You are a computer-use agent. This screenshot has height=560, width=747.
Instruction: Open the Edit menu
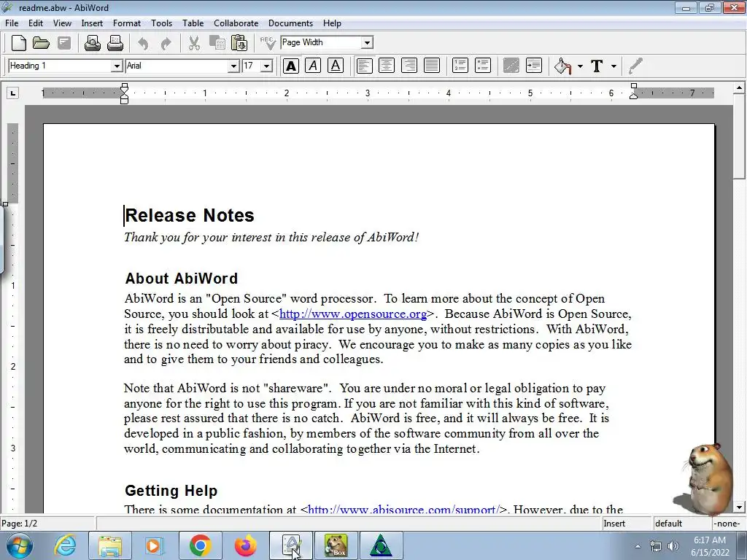[x=36, y=23]
